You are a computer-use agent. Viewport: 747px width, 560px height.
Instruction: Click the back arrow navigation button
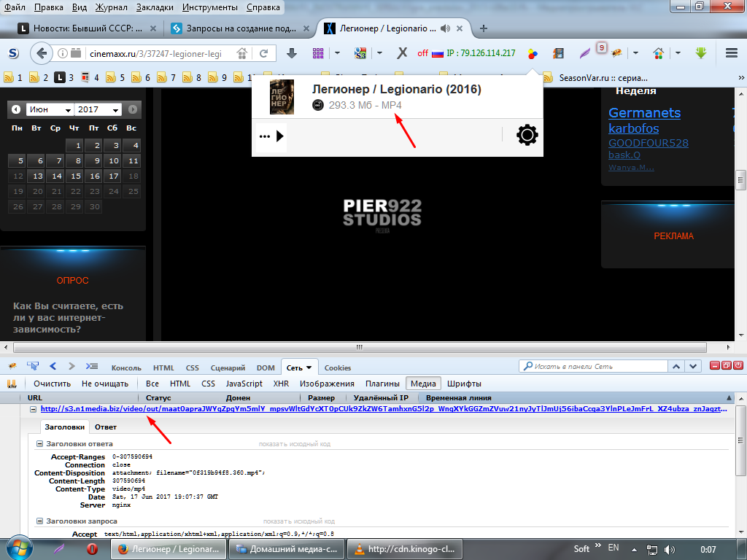coord(42,53)
